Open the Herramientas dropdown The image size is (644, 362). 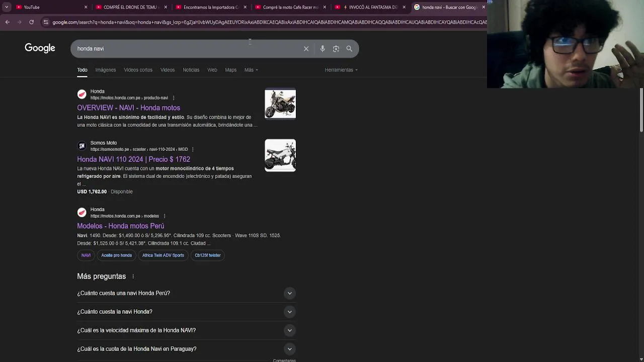click(341, 70)
